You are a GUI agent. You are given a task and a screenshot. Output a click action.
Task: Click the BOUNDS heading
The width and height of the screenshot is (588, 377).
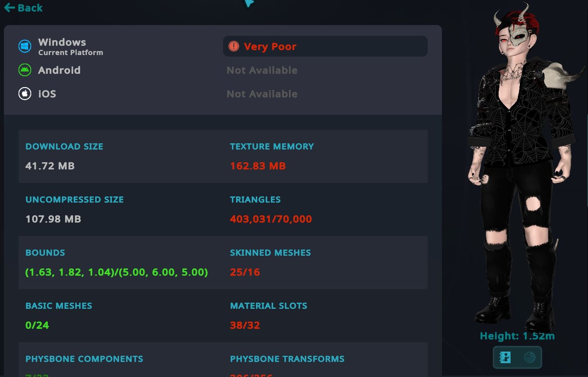coord(45,253)
